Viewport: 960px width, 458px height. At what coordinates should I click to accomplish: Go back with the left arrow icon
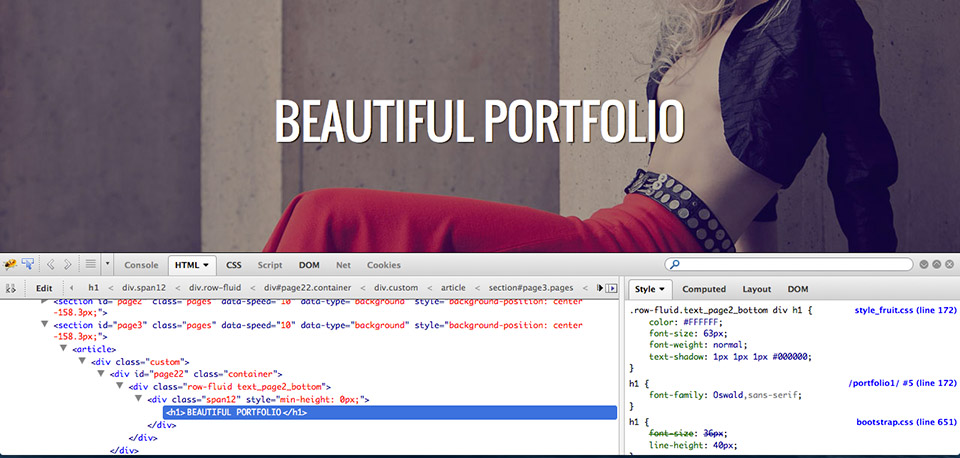click(x=50, y=265)
